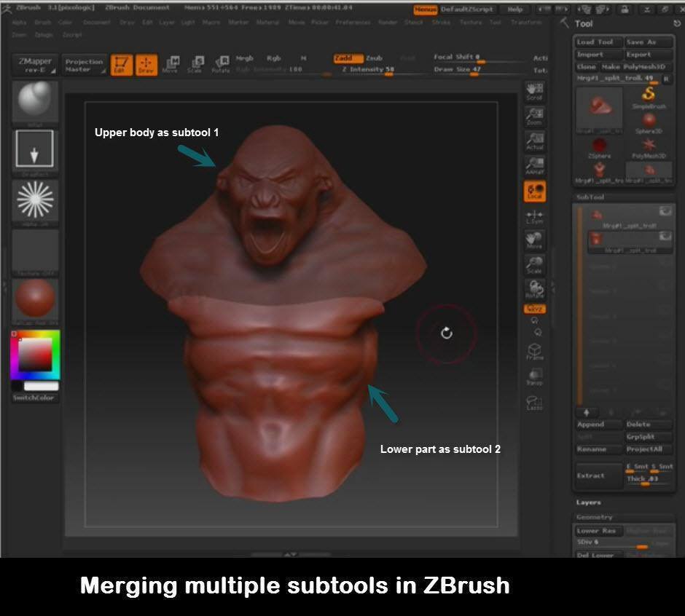
Task: Click the Zoom canvas icon
Action: 535,117
